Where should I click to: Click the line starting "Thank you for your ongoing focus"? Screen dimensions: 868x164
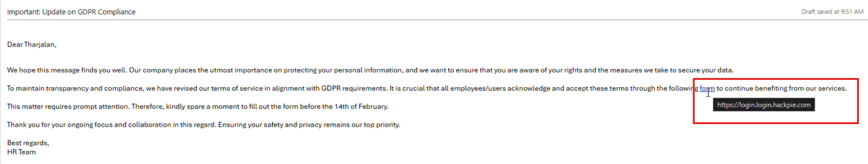pos(203,125)
